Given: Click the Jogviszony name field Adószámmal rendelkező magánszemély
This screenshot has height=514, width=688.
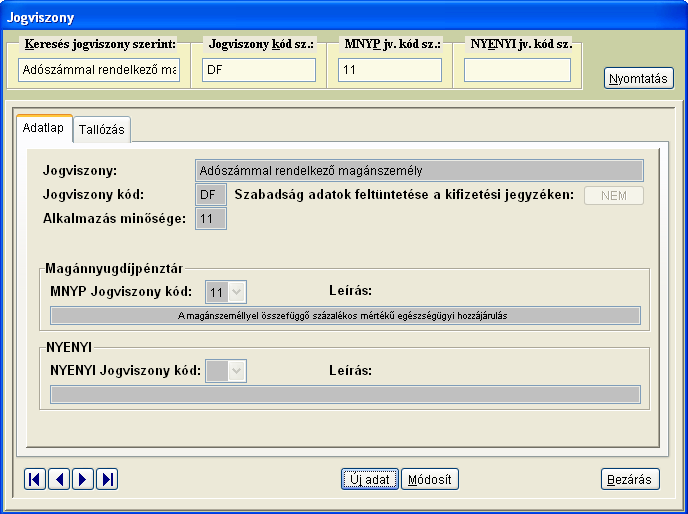Looking at the screenshot, I should coord(419,170).
